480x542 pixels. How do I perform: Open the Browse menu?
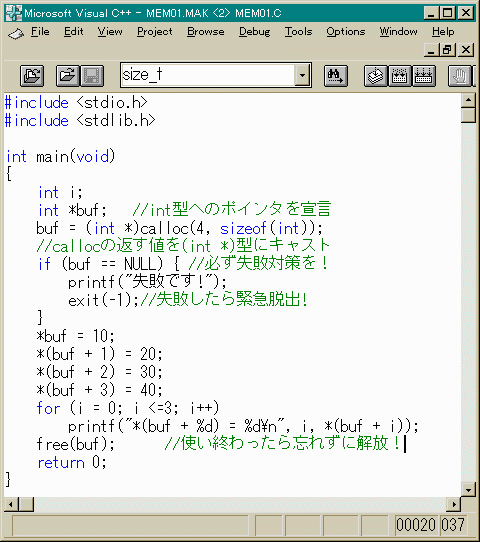[x=206, y=32]
